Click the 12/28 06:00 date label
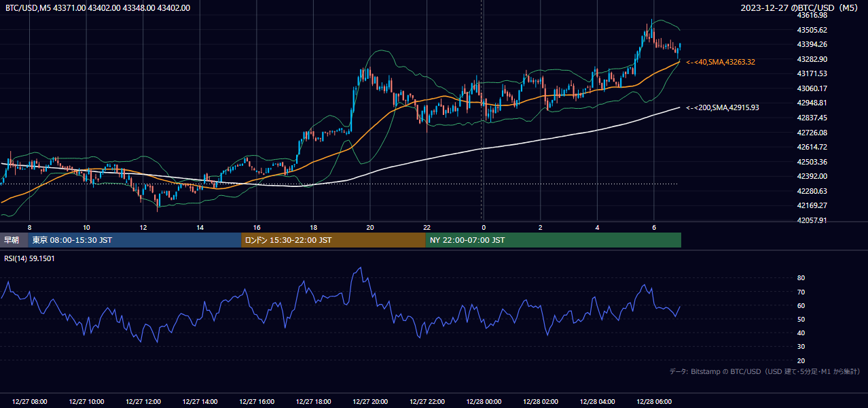Viewport: 868px width, 408px height. 653,402
